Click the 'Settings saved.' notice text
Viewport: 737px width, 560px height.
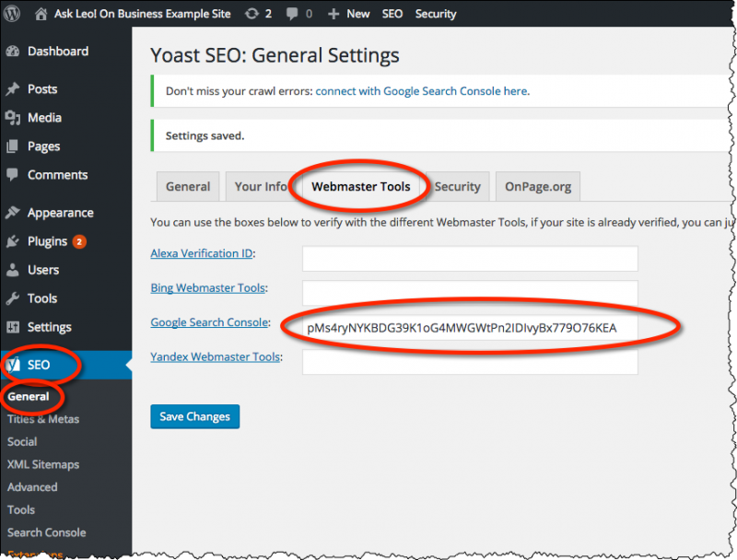205,135
